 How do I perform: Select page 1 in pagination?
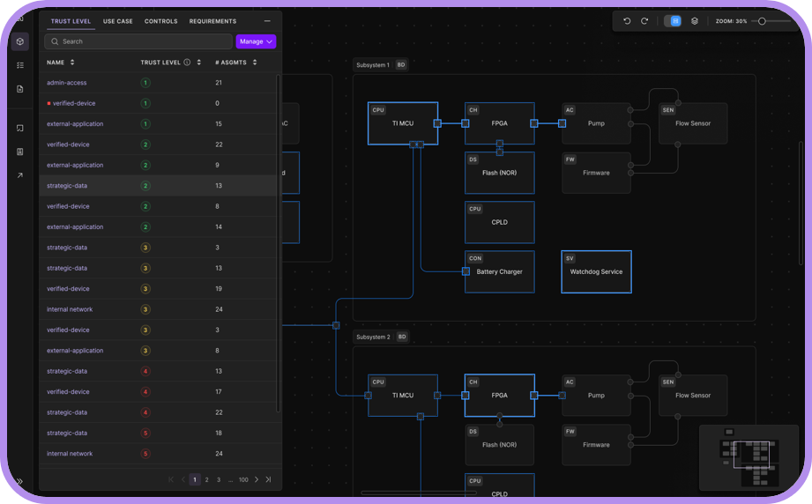click(x=195, y=479)
